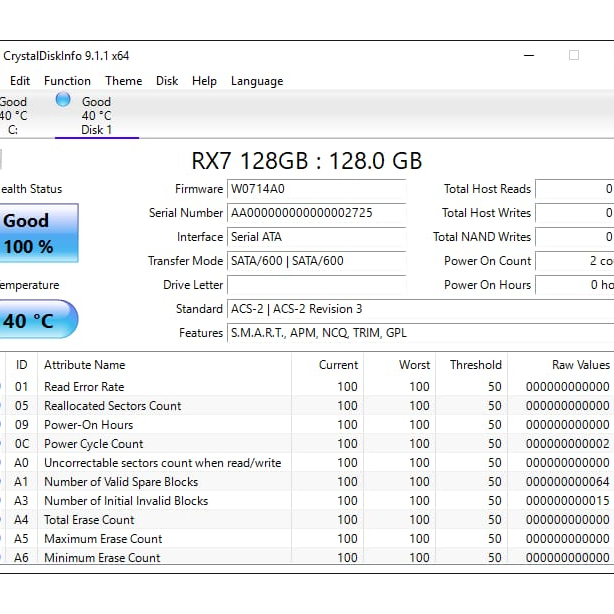The height and width of the screenshot is (614, 614).
Task: Click the Worst column header
Action: [x=400, y=365]
